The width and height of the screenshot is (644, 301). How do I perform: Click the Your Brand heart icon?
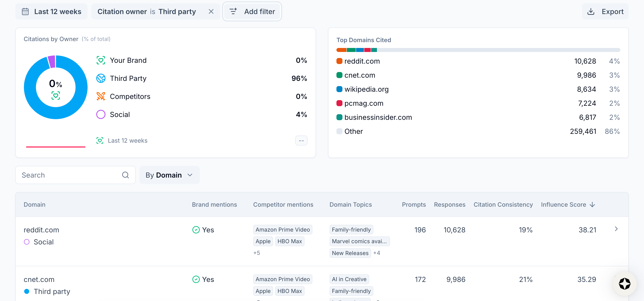(x=101, y=60)
